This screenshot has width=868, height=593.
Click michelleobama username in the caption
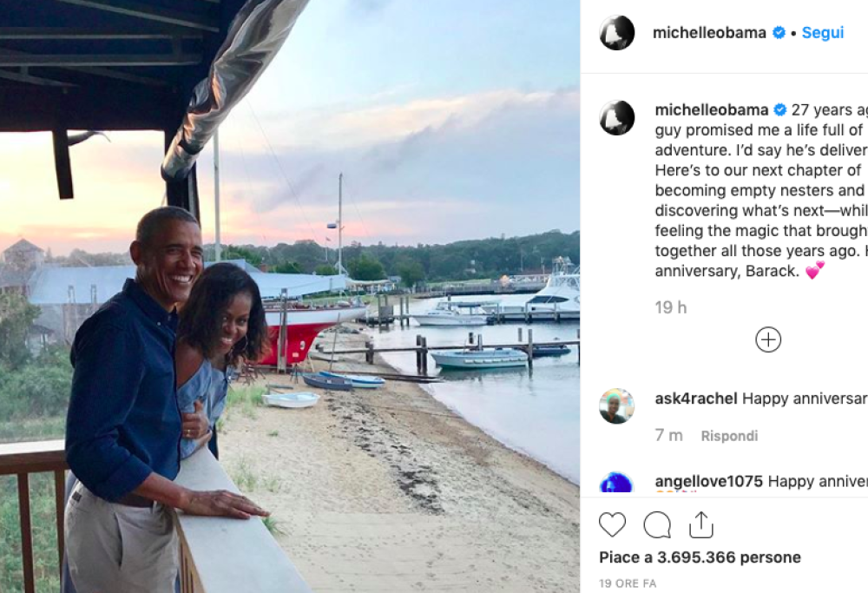710,110
